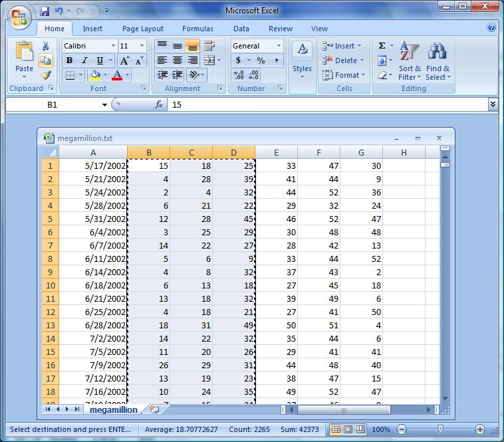Select the Format Painter brush
This screenshot has height=442, width=504.
click(46, 75)
